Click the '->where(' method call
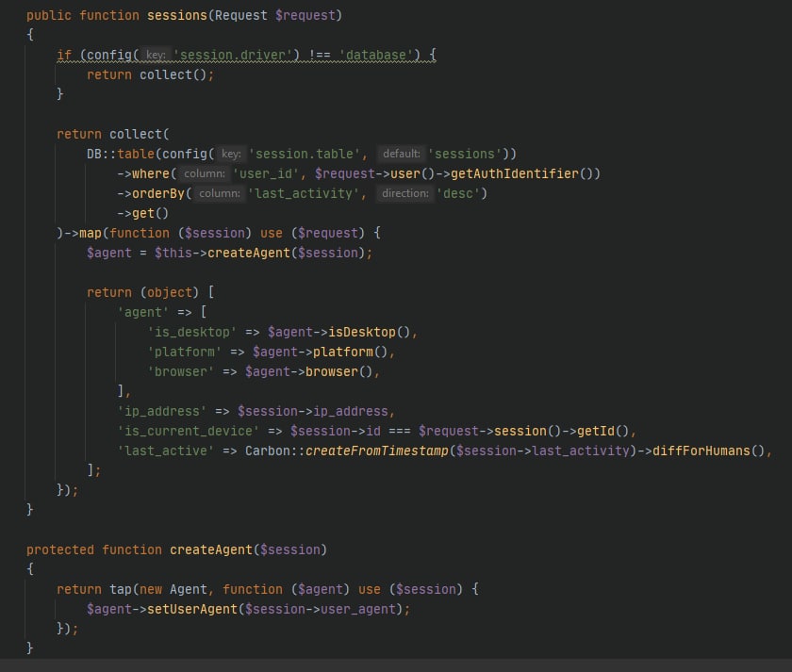 click(147, 173)
